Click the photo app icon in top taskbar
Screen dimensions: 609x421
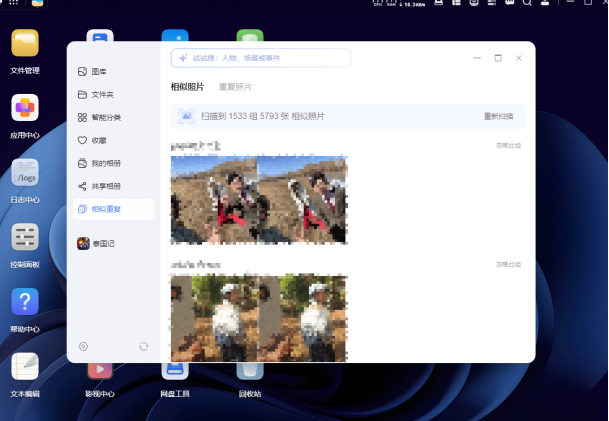pos(37,3)
